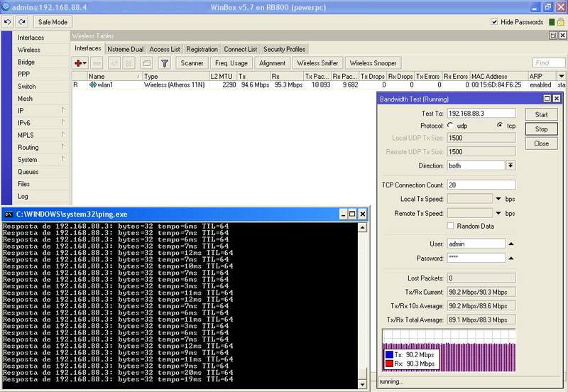Click the MAC Address column header
The width and height of the screenshot is (568, 392).
point(499,76)
